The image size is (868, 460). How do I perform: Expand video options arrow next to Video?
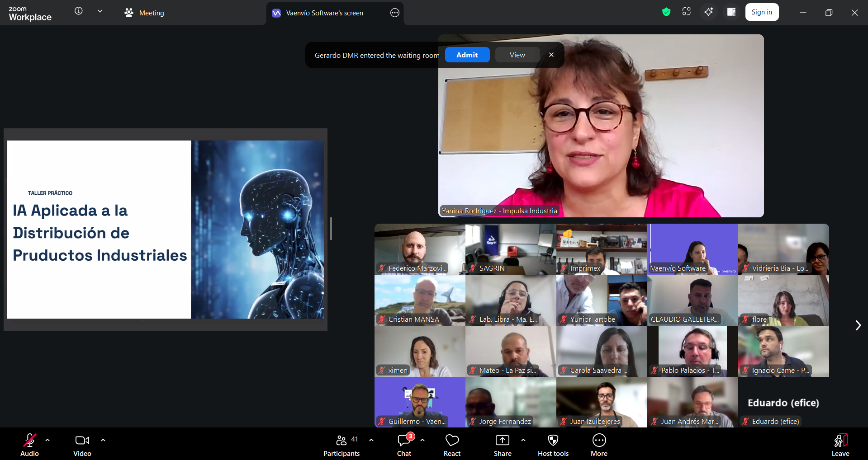pyautogui.click(x=103, y=440)
